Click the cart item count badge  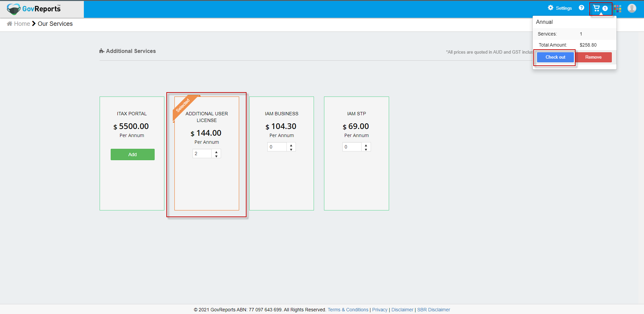pyautogui.click(x=605, y=8)
